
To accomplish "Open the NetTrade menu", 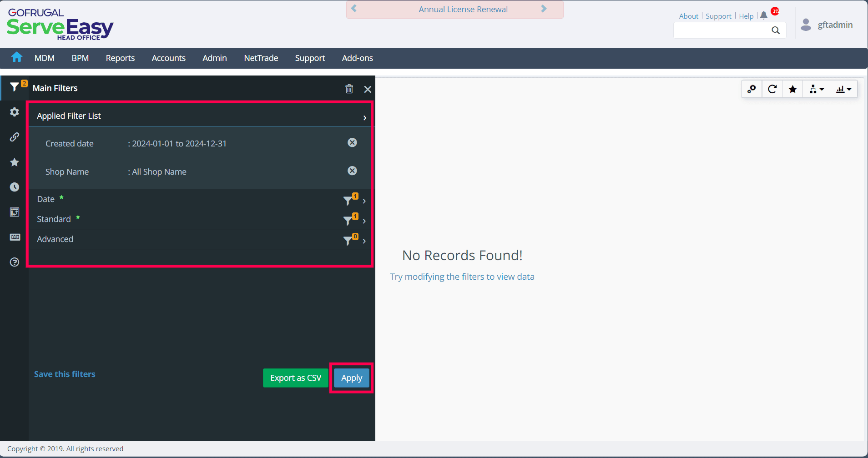I will [261, 58].
